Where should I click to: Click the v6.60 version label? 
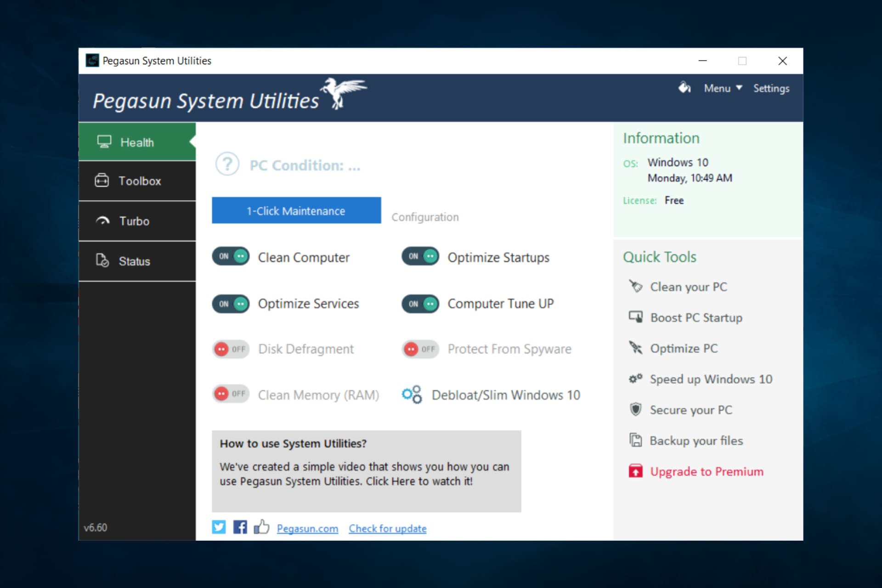96,527
